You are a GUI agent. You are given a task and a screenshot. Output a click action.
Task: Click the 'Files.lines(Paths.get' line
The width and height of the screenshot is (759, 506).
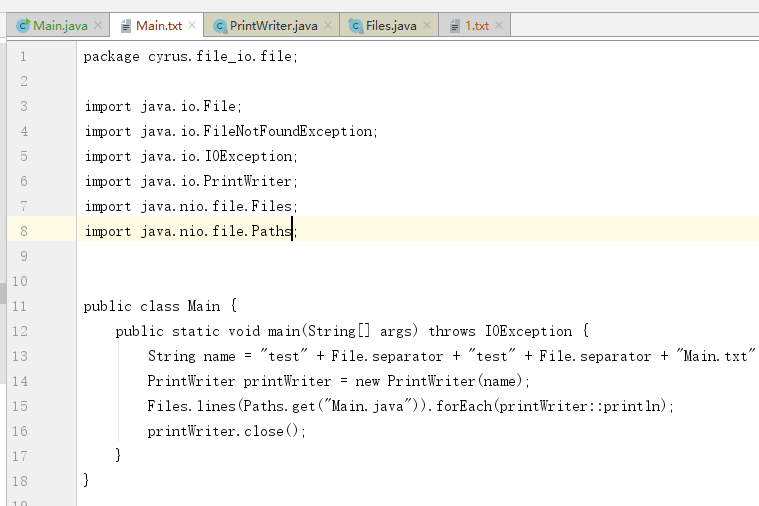click(410, 406)
